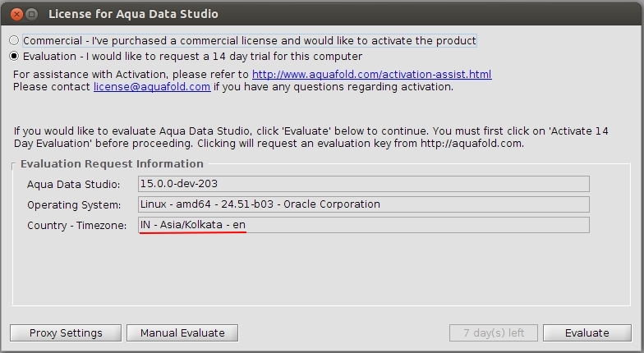Click the "Country - Timezone:" field label
Screen dimensions: 644x353
pyautogui.click(x=77, y=225)
